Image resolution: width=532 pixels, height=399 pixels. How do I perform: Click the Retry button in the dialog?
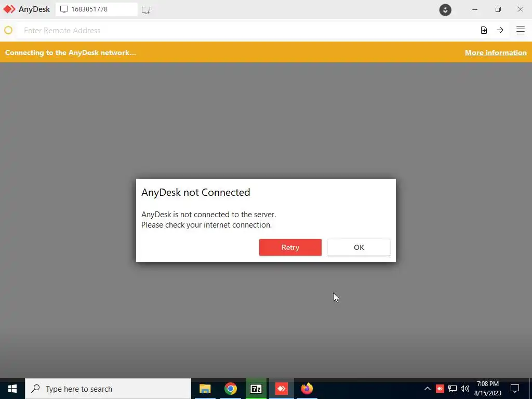(x=290, y=247)
